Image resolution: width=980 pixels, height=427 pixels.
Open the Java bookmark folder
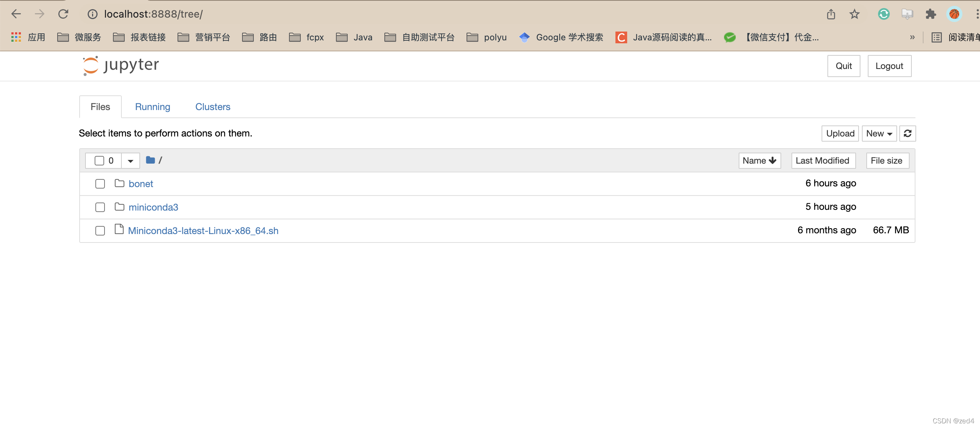(x=354, y=37)
